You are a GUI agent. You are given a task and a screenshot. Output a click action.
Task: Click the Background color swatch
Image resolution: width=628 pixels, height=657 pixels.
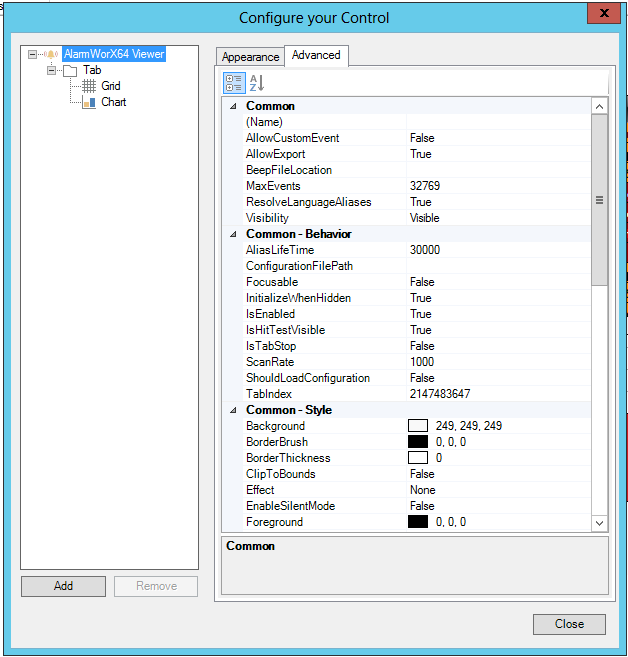click(418, 426)
